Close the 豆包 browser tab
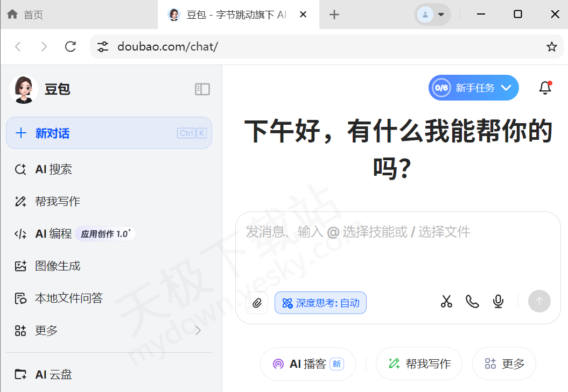The image size is (568, 392). [303, 15]
